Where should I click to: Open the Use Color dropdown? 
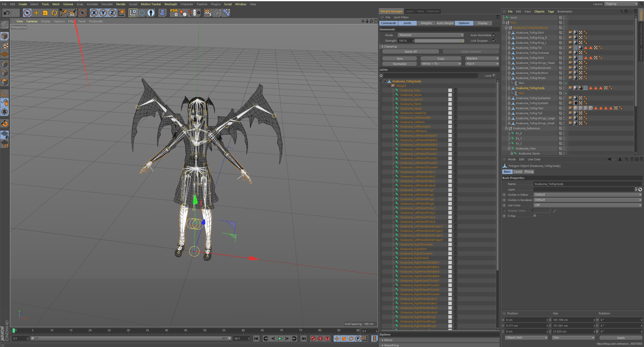[588, 205]
